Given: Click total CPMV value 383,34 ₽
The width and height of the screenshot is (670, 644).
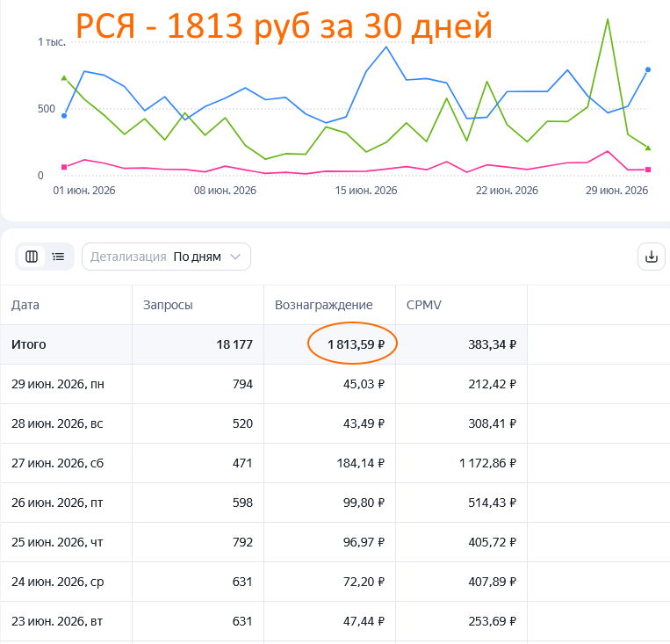Looking at the screenshot, I should click(493, 344).
